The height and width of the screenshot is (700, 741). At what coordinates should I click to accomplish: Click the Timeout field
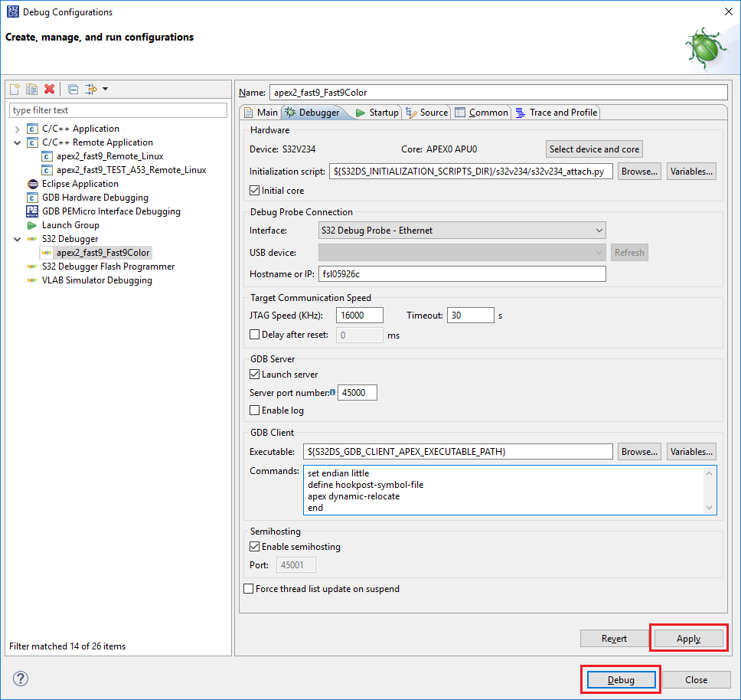(x=470, y=316)
